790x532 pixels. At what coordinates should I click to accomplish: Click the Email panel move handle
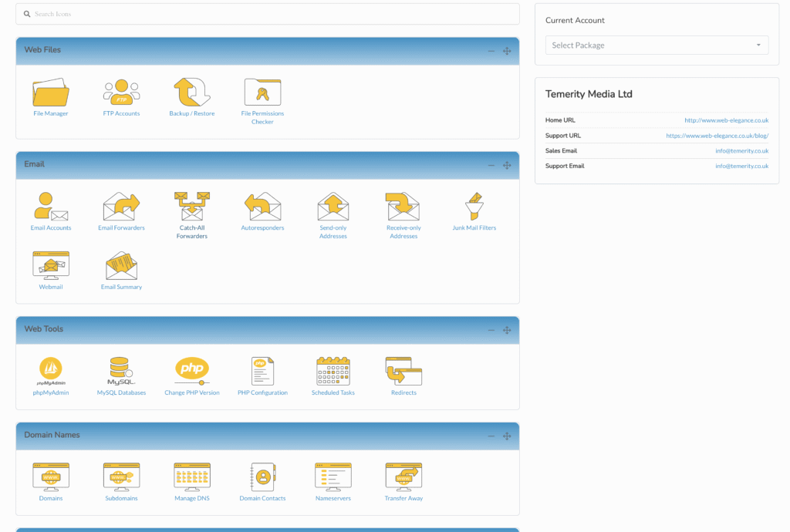(507, 165)
